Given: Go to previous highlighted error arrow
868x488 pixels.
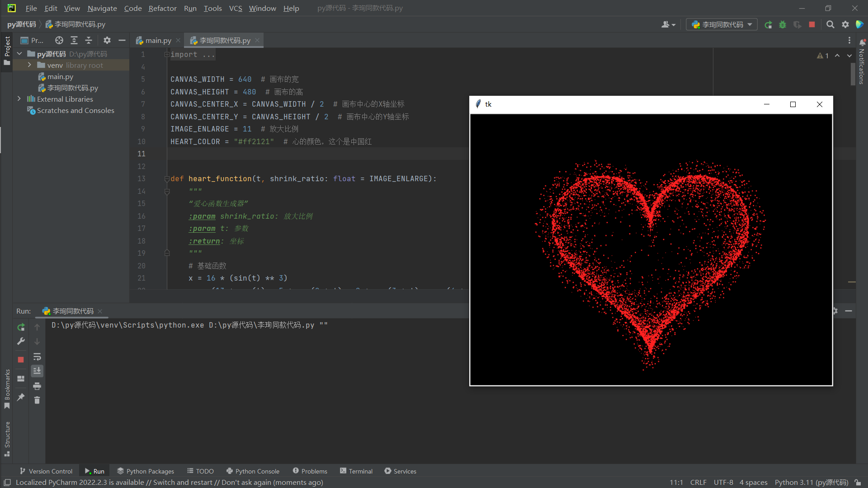Looking at the screenshot, I should coord(837,56).
